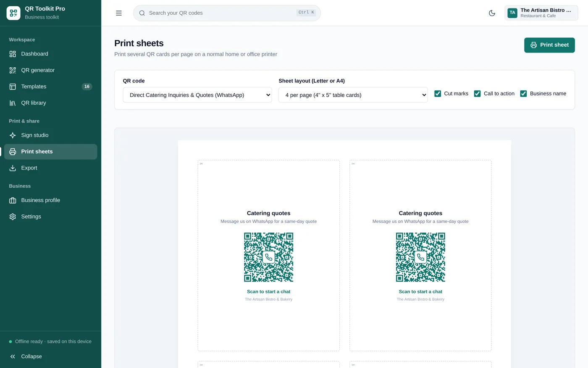
Task: Click the Templates layout icon
Action: tap(13, 87)
